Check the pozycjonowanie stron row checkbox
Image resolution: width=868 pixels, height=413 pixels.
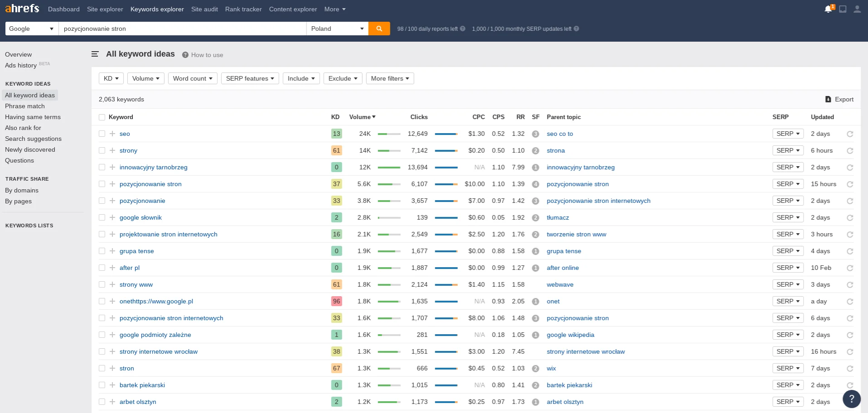pos(102,184)
